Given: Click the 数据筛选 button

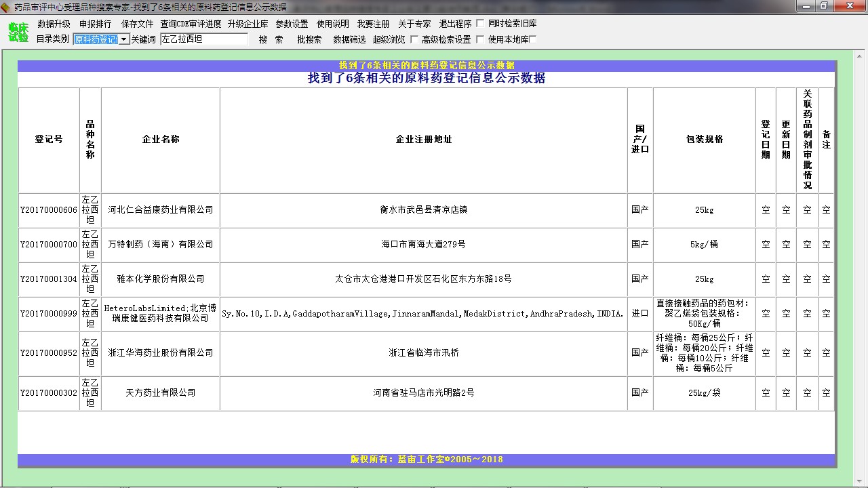Looking at the screenshot, I should [x=349, y=39].
